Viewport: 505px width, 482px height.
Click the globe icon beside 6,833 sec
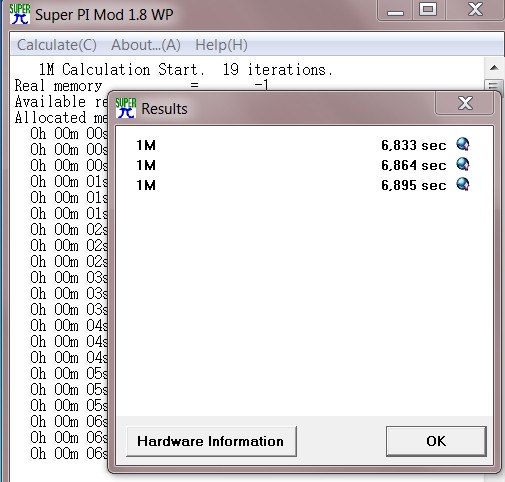click(x=463, y=144)
